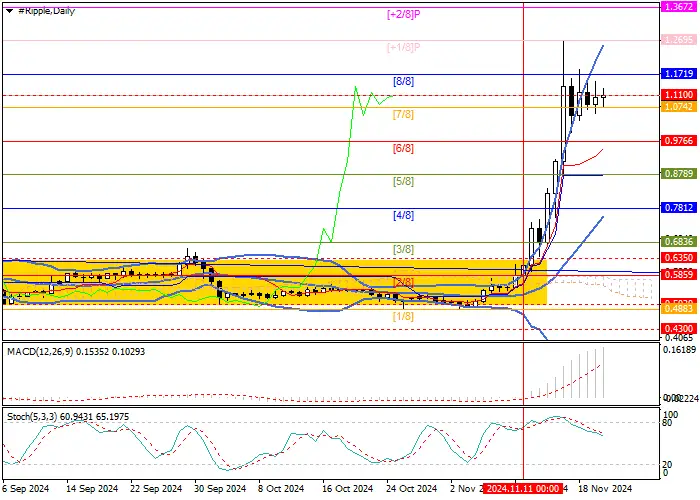This screenshot has height=500, width=700.
Task: Select the [4/8] level label
Action: pyautogui.click(x=404, y=215)
